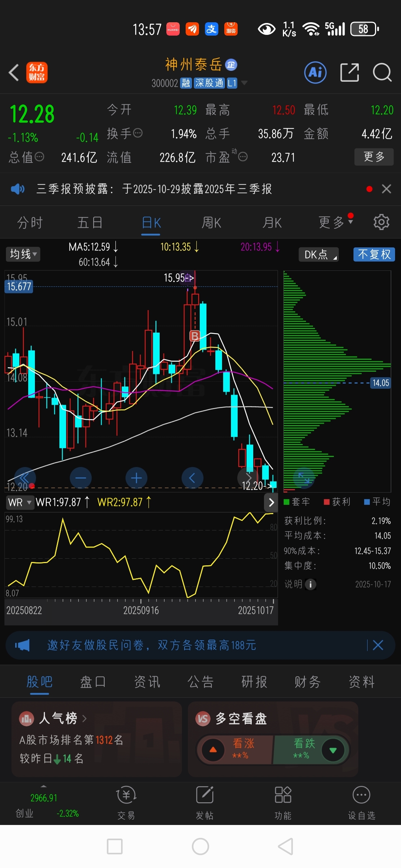The image size is (401, 868).
Task: Tap Android home circle button
Action: 200,846
